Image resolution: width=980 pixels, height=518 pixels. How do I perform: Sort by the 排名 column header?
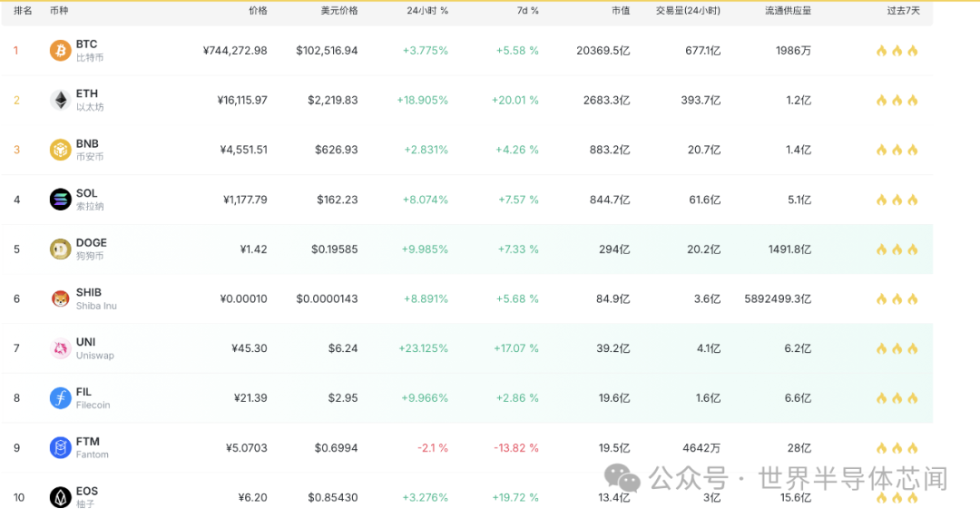click(x=23, y=11)
